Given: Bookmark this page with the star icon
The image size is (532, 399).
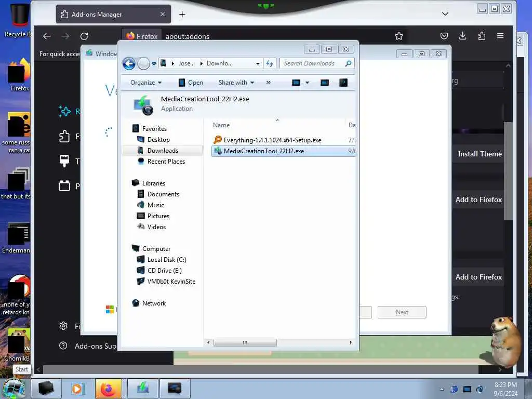Looking at the screenshot, I should click(x=399, y=36).
